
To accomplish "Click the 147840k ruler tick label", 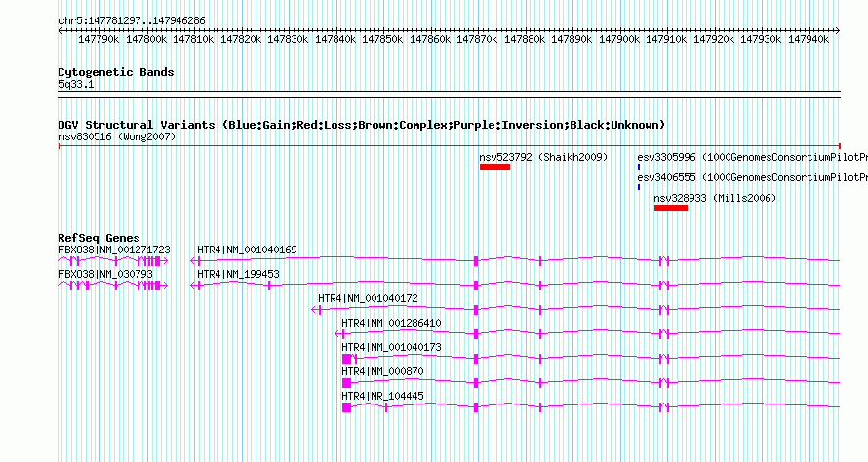I will (335, 39).
